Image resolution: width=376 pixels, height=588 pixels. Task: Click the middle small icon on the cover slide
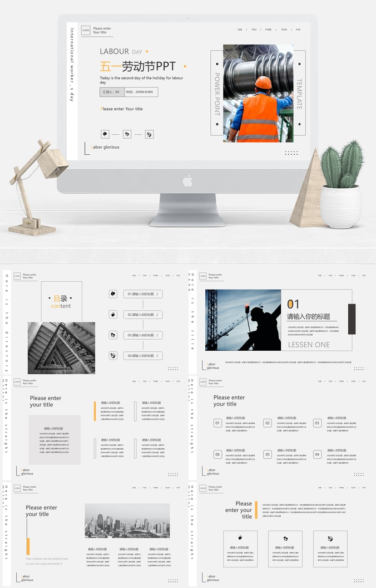pyautogui.click(x=127, y=134)
